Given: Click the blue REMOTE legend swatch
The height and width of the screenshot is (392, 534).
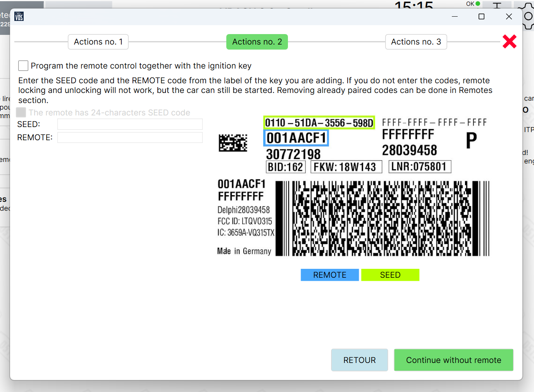Looking at the screenshot, I should coord(329,275).
